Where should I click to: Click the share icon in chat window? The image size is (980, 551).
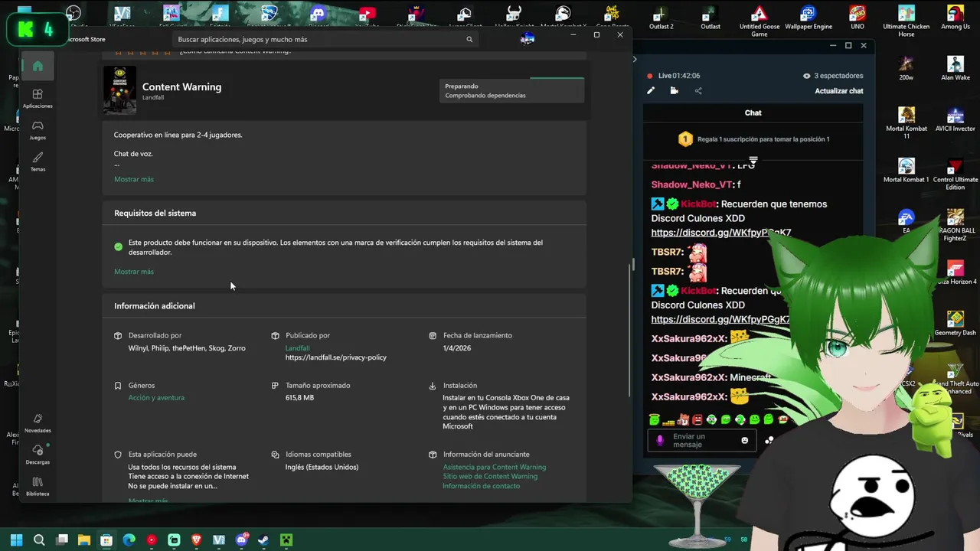point(697,90)
